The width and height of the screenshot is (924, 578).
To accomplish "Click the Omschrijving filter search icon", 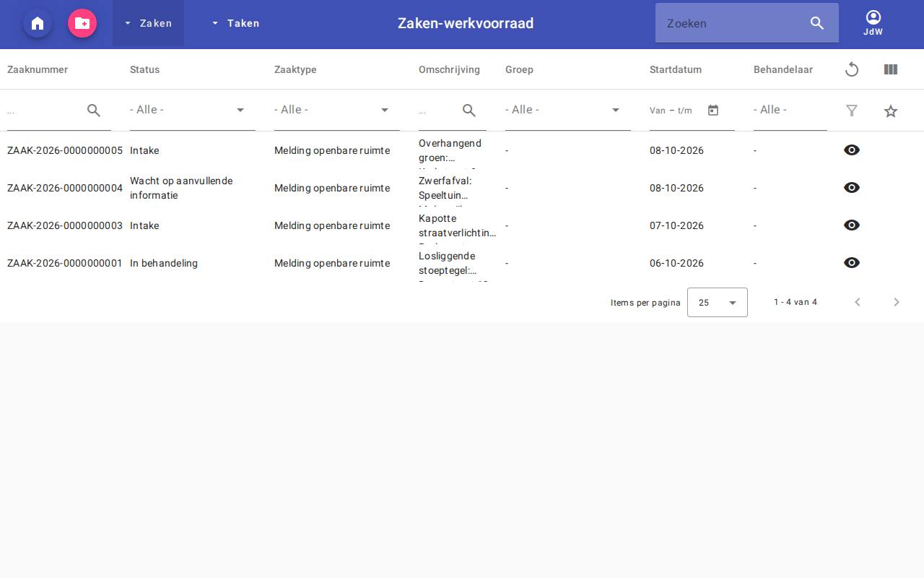I will point(469,111).
